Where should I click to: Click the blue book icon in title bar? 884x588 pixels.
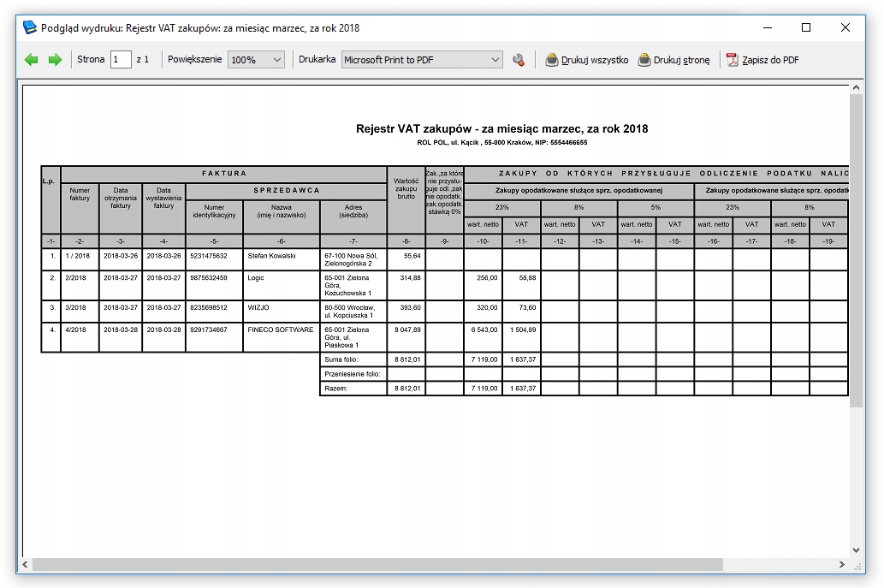click(29, 27)
